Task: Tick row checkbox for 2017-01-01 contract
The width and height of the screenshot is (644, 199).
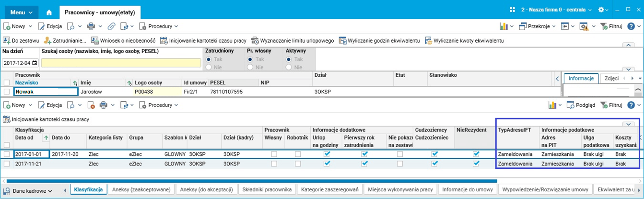Action: [7, 154]
